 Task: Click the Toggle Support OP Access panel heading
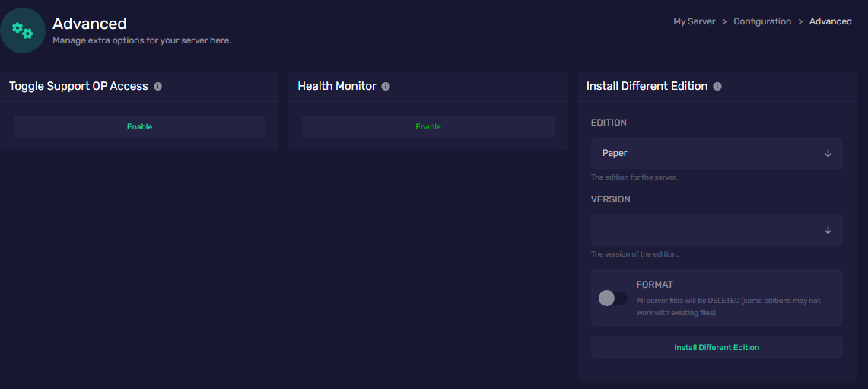[x=78, y=87]
